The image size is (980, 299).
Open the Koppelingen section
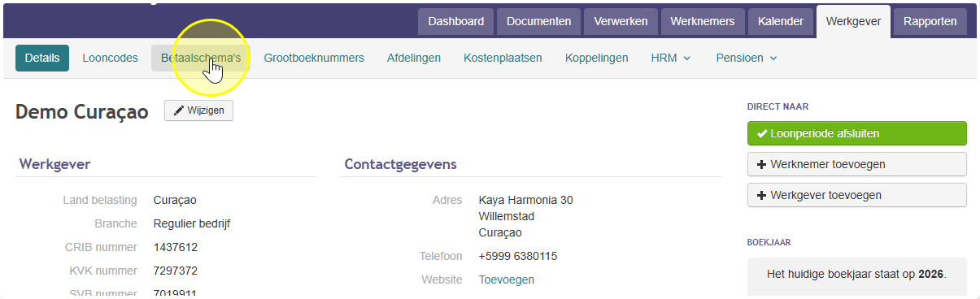coord(597,58)
